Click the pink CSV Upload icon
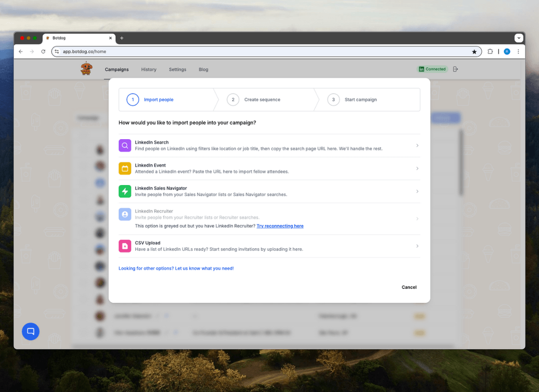Viewport: 539px width, 392px height. (125, 246)
